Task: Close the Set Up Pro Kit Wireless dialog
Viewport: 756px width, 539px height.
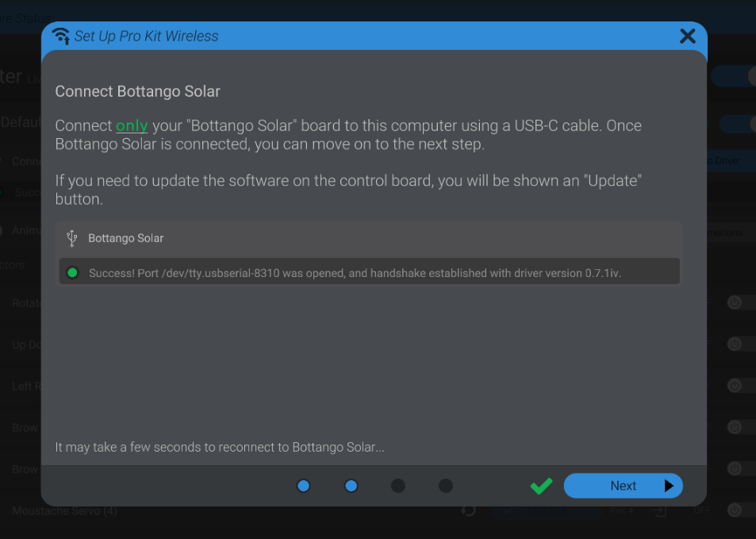Action: pyautogui.click(x=688, y=36)
